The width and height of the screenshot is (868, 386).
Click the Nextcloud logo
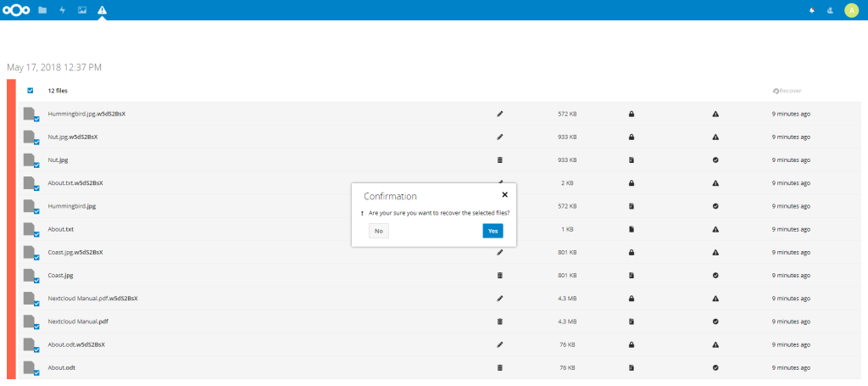17,10
